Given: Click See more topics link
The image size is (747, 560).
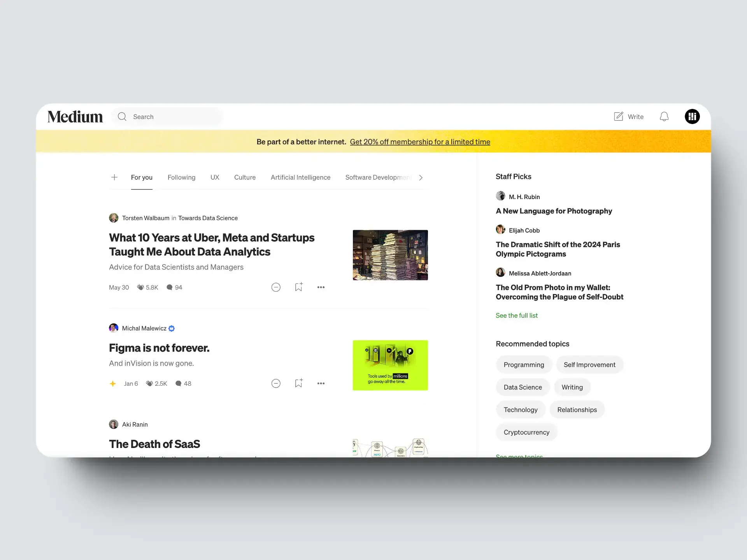Looking at the screenshot, I should 519,455.
